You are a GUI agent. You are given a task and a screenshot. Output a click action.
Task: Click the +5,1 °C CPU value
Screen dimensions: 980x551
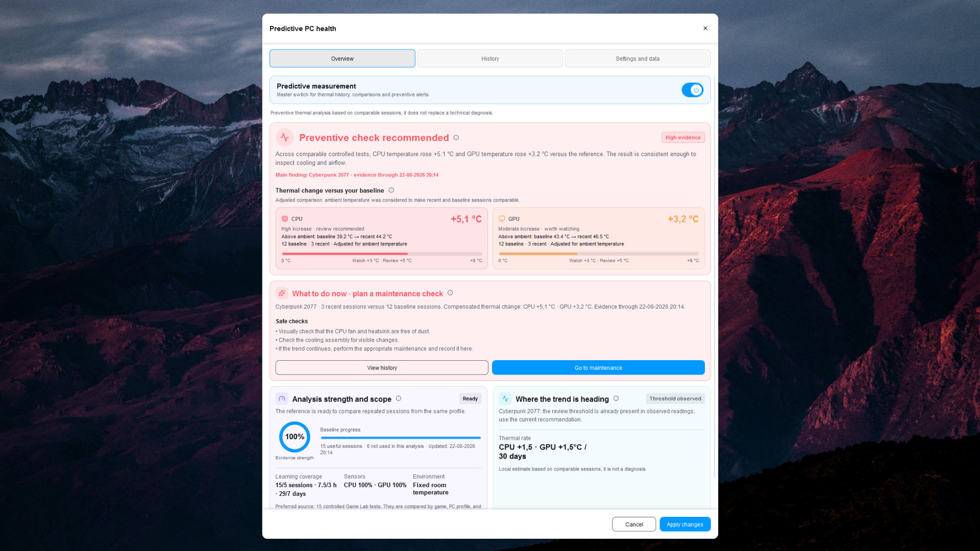[x=466, y=219]
